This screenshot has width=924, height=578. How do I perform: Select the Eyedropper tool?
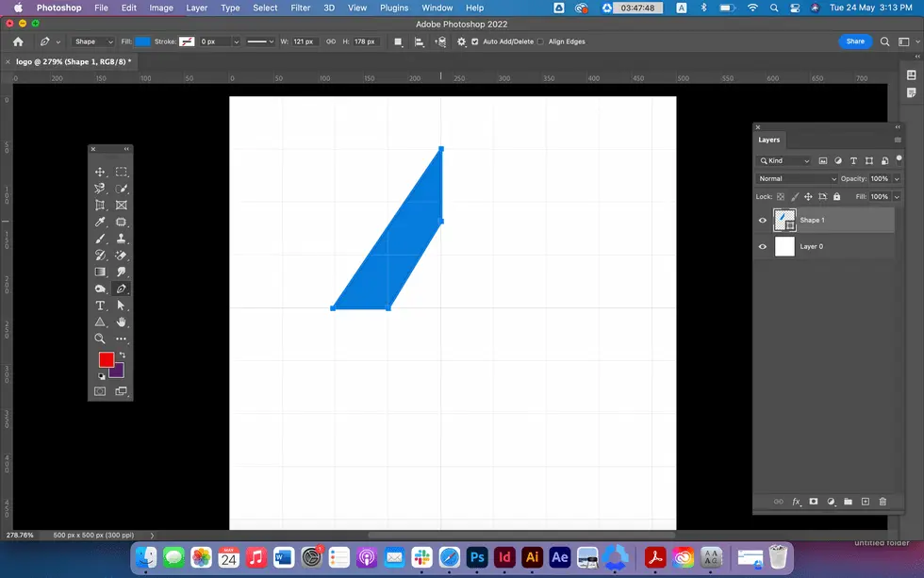[100, 223]
